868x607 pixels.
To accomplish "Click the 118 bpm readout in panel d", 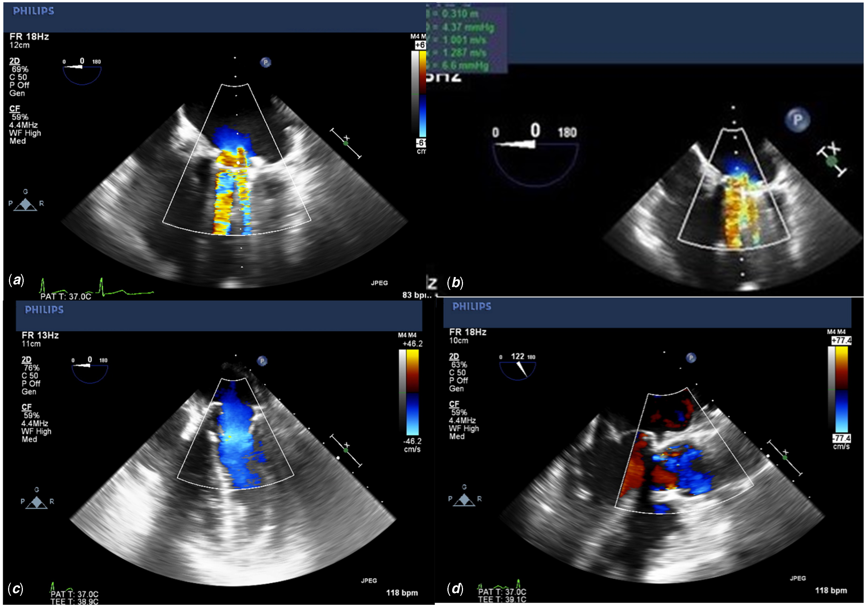I will click(x=831, y=590).
